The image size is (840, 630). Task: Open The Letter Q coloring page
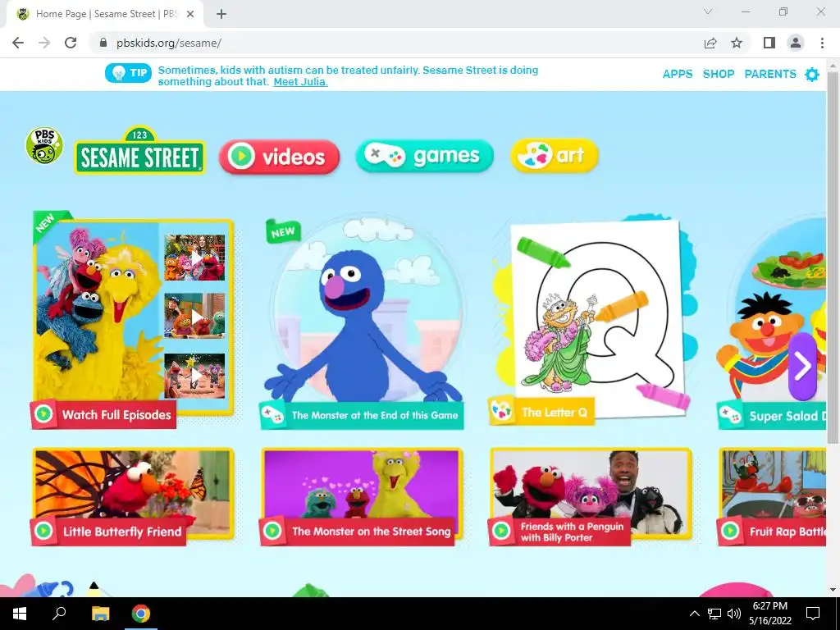(x=592, y=322)
